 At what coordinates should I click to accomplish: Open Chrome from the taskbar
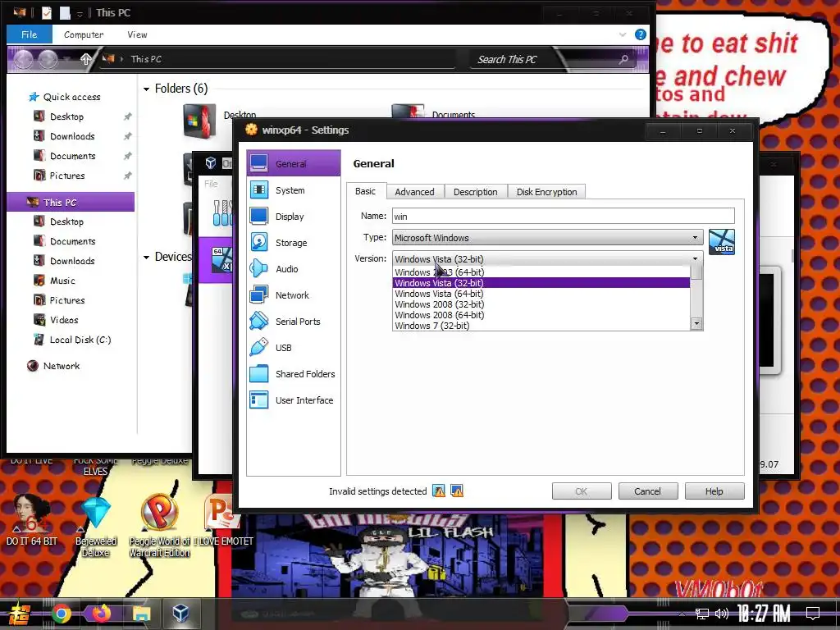pos(61,614)
